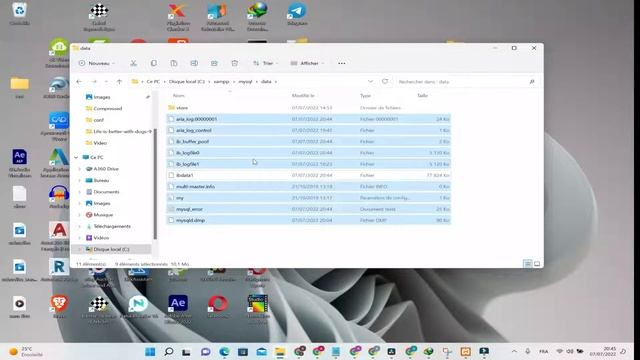Open the taskbar Chat icon
Viewport: 640px width, 360px height.
pos(206,351)
